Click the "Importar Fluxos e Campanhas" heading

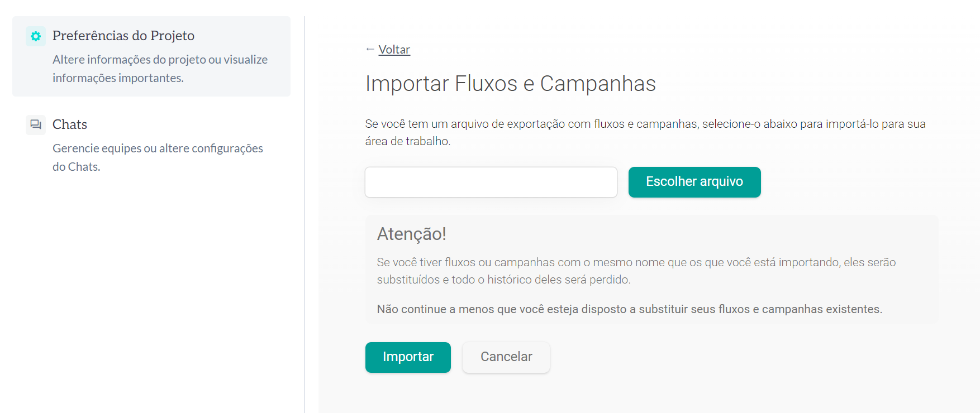pos(510,84)
